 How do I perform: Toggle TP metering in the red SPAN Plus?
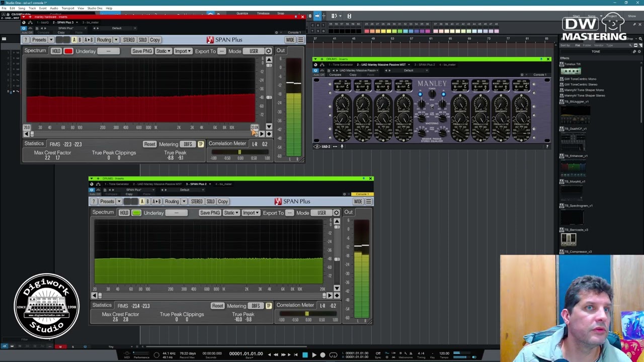click(x=200, y=144)
